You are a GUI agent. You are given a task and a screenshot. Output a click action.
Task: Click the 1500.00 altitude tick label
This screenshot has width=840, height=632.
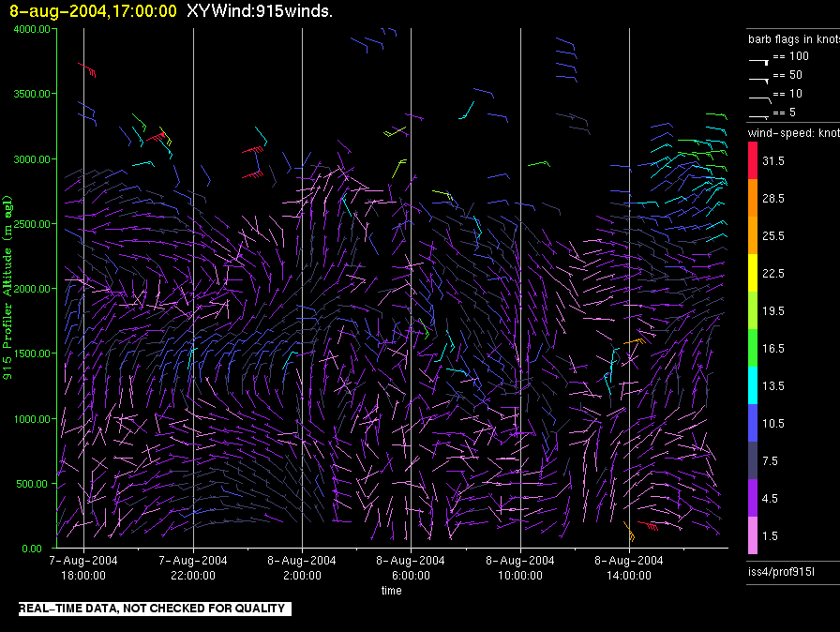point(32,354)
